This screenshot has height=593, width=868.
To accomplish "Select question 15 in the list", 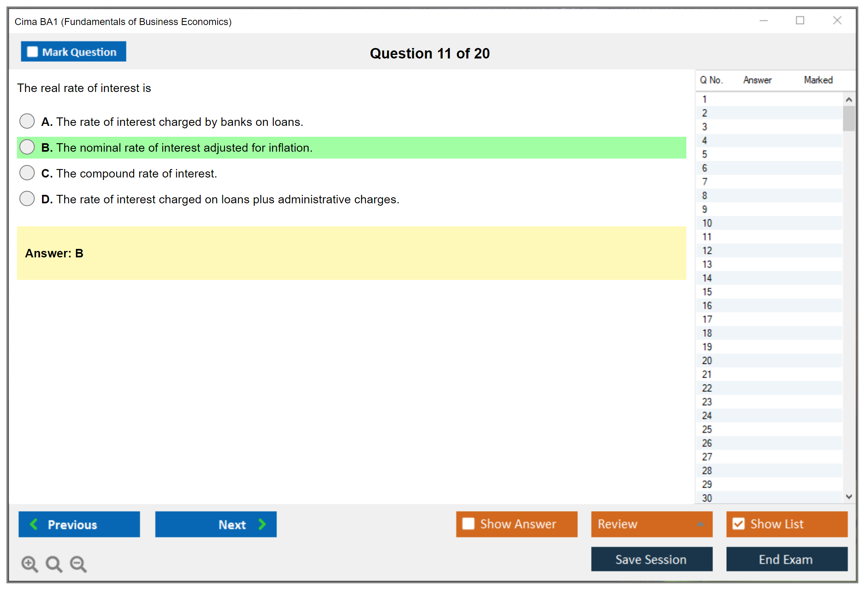I will tap(707, 292).
